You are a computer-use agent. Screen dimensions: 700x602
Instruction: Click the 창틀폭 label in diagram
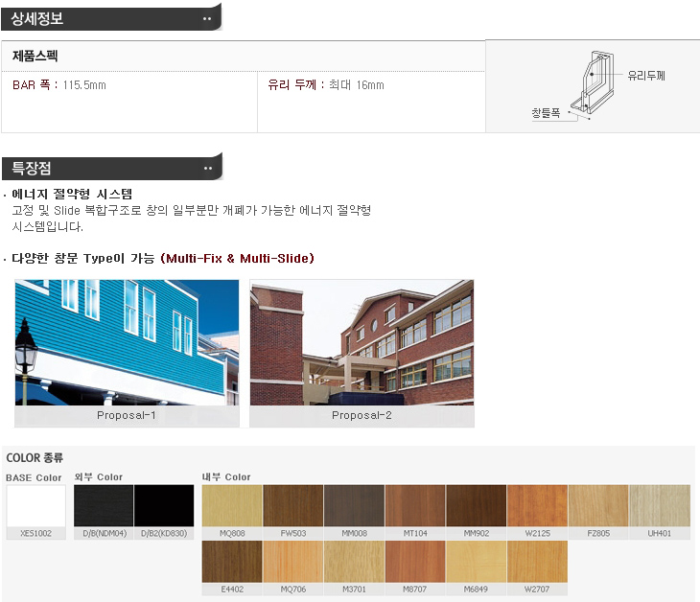click(546, 113)
